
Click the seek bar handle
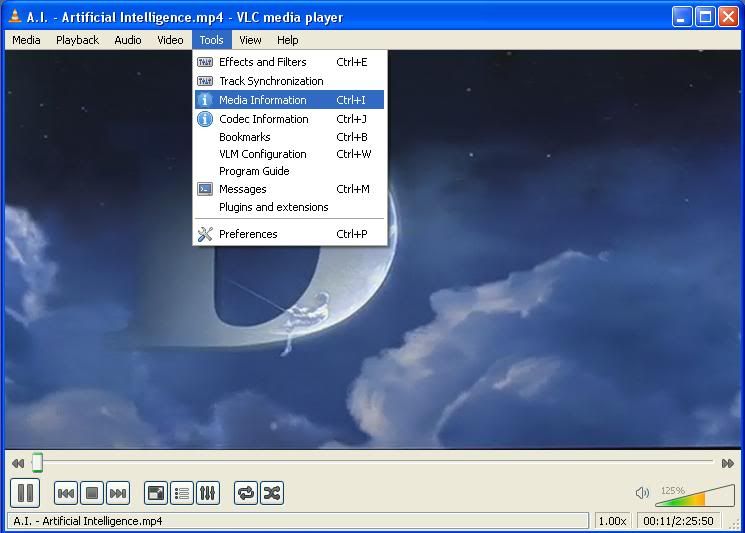click(x=38, y=463)
